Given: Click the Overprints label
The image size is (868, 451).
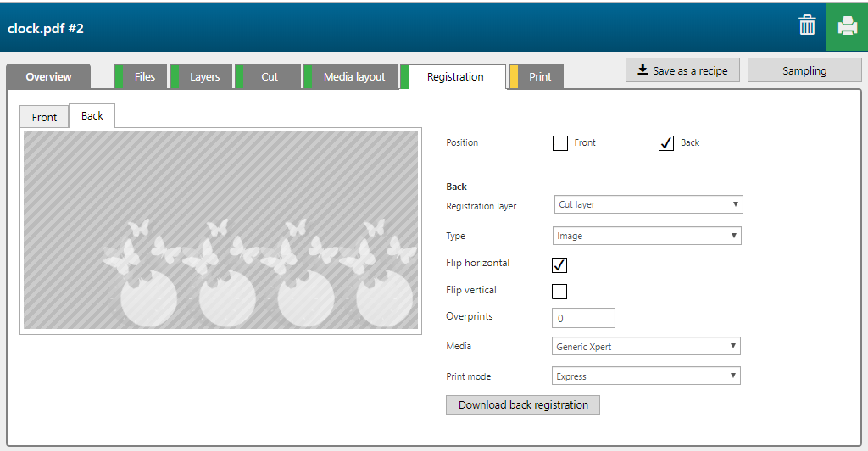Looking at the screenshot, I should [x=470, y=316].
